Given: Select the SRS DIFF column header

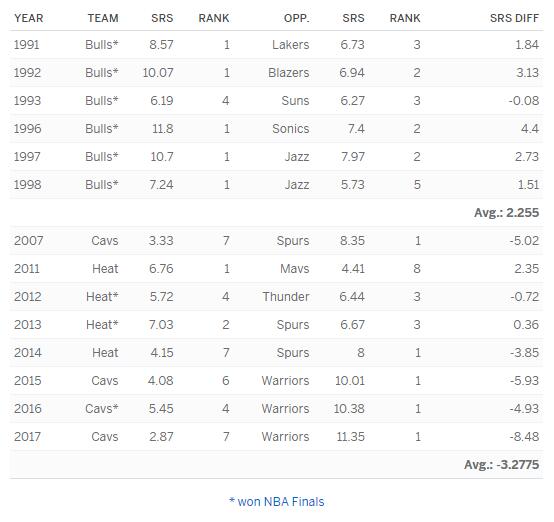Looking at the screenshot, I should (514, 18).
